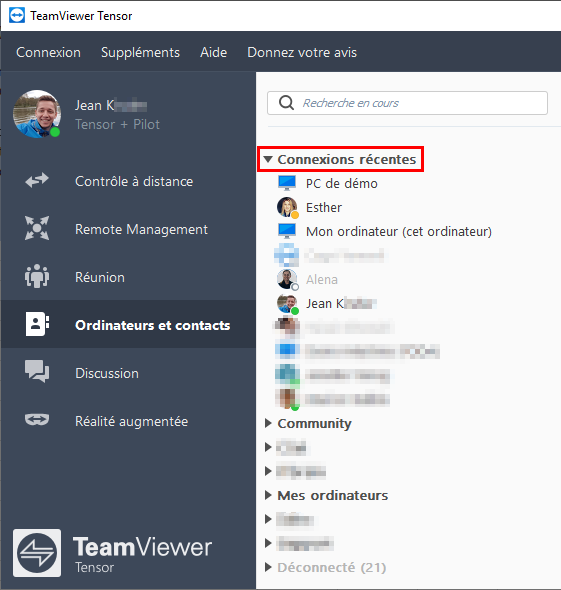The image size is (561, 590).
Task: Expand the Mes ordinateurs group
Action: tap(268, 495)
